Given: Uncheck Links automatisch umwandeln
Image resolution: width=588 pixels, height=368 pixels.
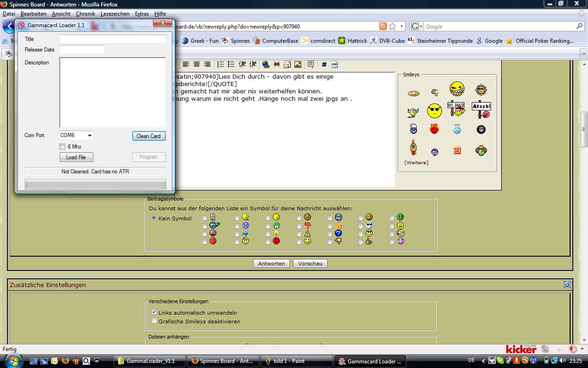Looking at the screenshot, I should pyautogui.click(x=154, y=312).
